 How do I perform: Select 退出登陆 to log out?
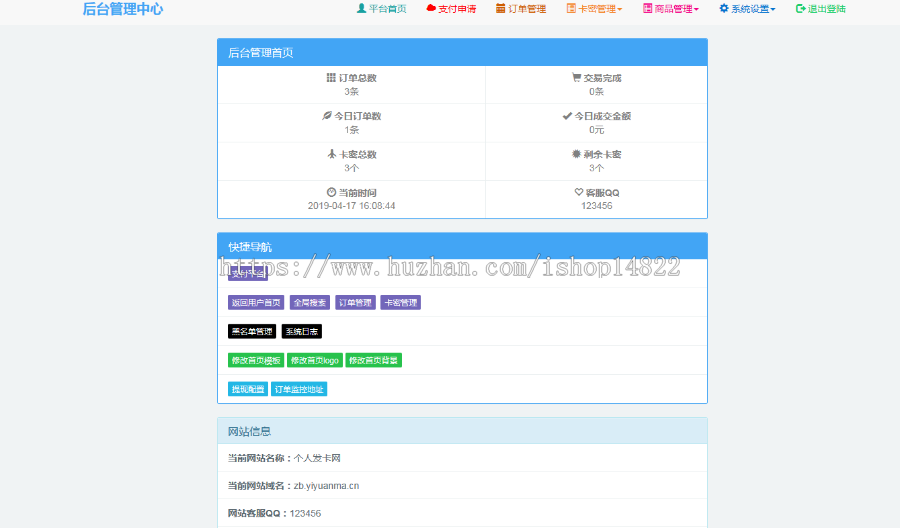[x=821, y=9]
